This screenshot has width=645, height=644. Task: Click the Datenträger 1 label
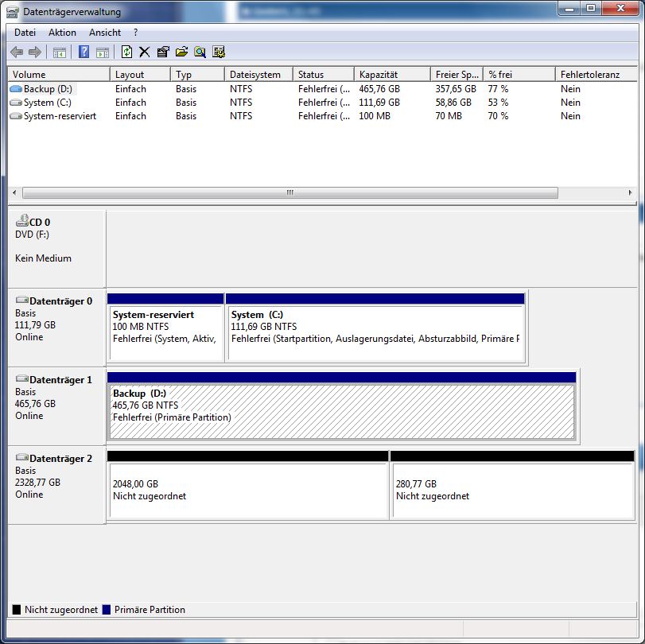(61, 379)
